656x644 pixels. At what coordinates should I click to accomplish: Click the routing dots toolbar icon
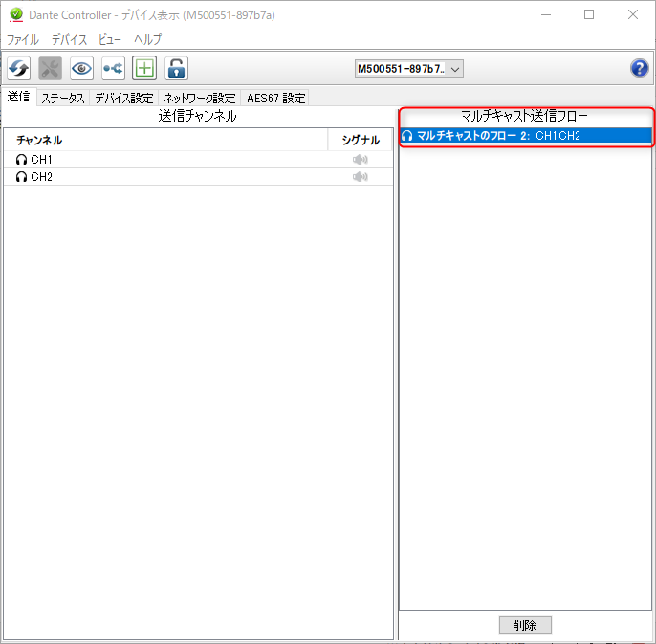click(113, 68)
